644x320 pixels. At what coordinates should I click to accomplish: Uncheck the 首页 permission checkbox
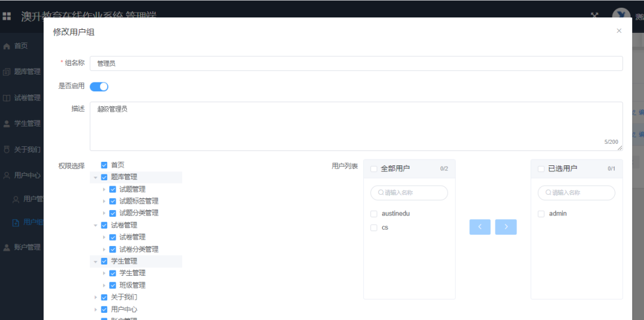click(104, 165)
